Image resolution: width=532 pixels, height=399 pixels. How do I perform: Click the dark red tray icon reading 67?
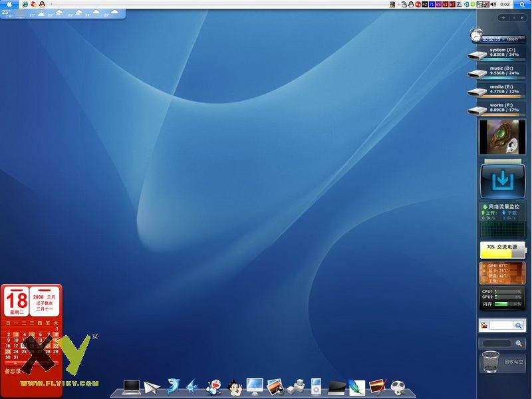point(452,4)
